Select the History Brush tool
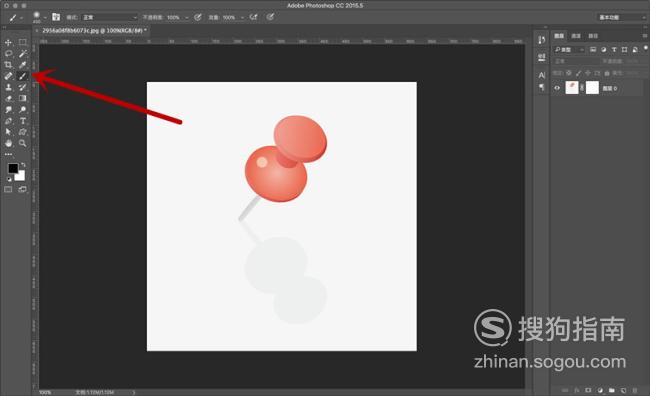 click(23, 87)
